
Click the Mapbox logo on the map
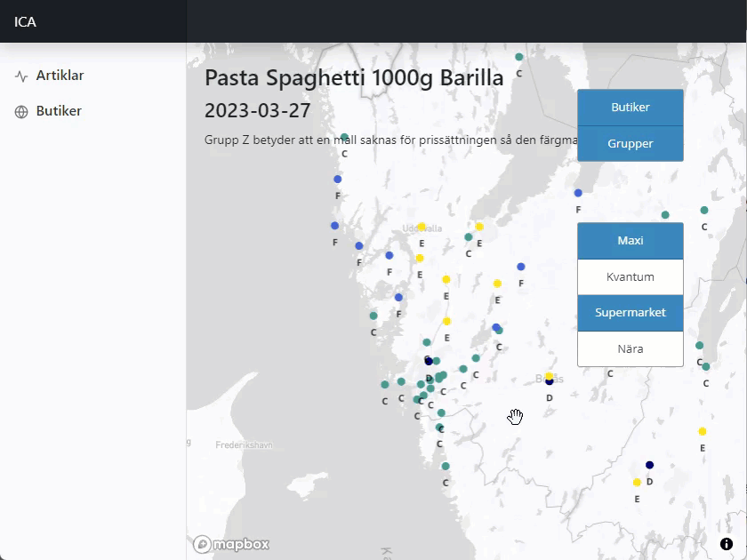click(x=230, y=544)
